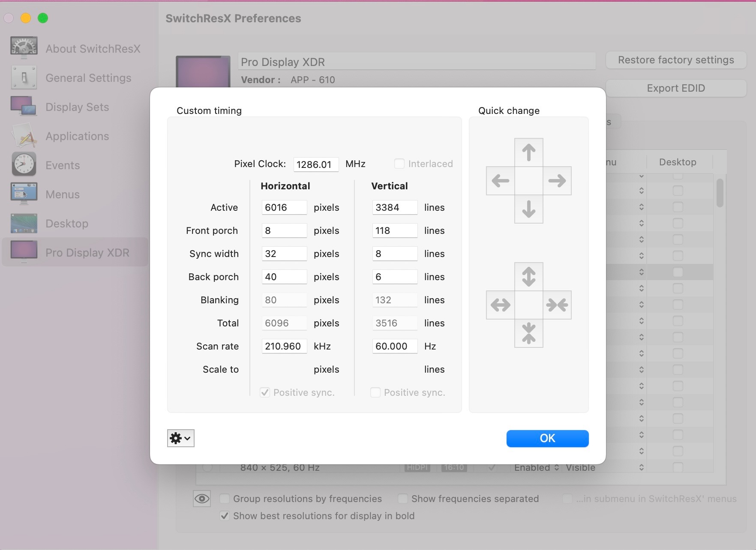Stretch image vertically with the double arrow
Image resolution: width=756 pixels, height=550 pixels.
click(529, 276)
